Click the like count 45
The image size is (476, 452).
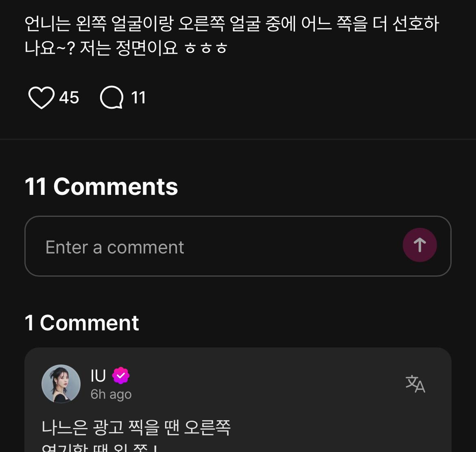click(69, 98)
